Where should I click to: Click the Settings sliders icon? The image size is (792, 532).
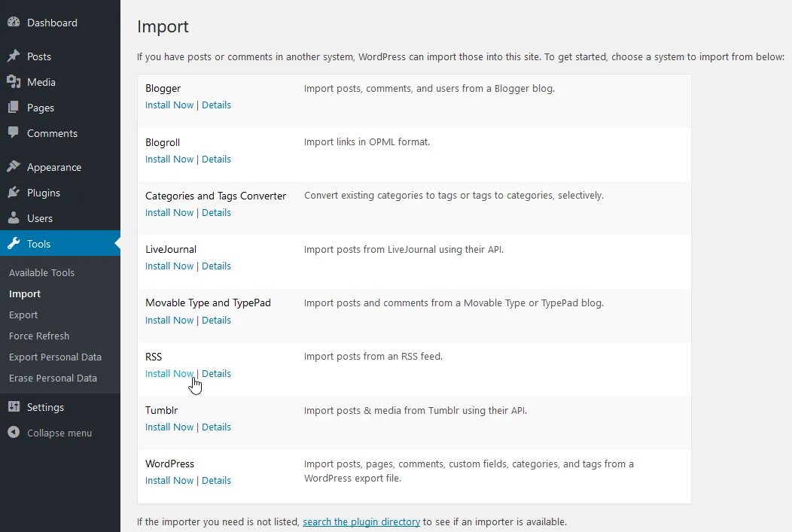coord(14,407)
